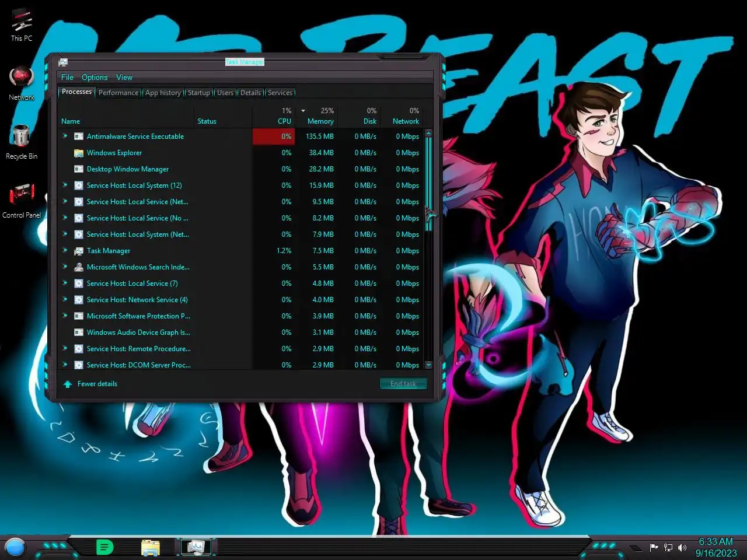The image size is (747, 560).
Task: Click the Action Center flag tray icon
Action: [x=654, y=547]
